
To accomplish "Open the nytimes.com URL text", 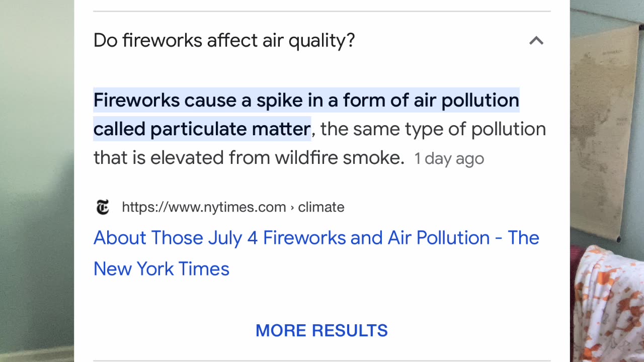I will (x=204, y=207).
